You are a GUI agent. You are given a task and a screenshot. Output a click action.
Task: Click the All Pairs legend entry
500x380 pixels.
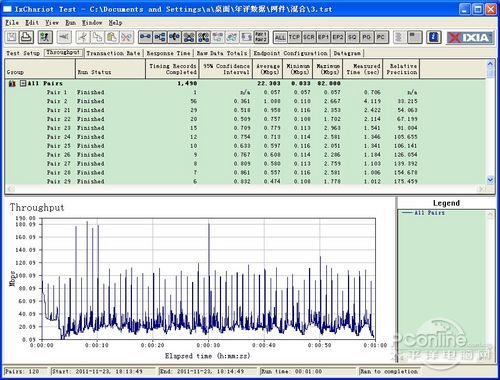[423, 213]
